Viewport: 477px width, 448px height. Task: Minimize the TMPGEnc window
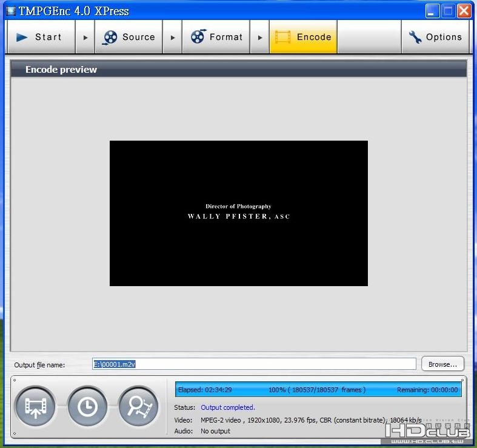coord(432,12)
